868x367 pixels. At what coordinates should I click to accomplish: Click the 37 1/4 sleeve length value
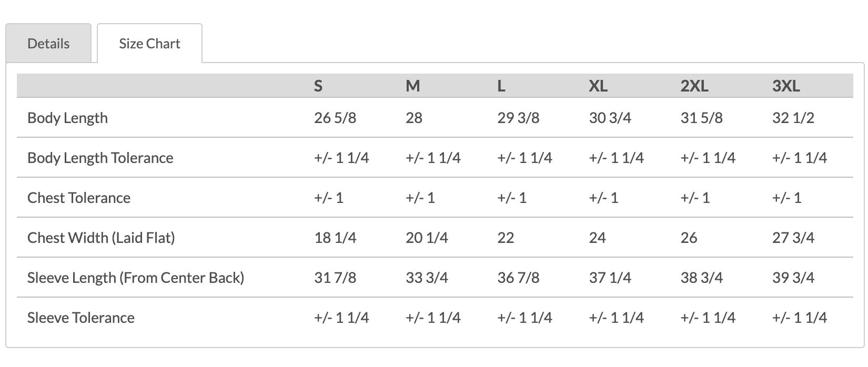(x=610, y=278)
